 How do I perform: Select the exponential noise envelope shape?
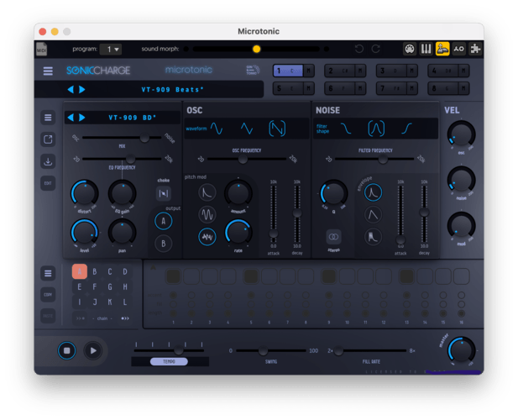[x=373, y=192]
